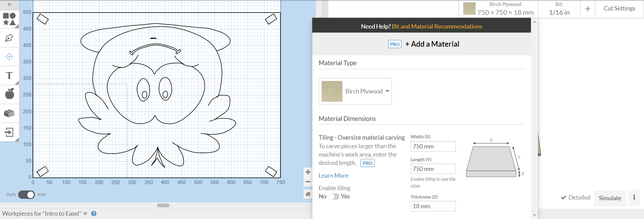The height and width of the screenshot is (219, 644).
Task: Click the birch plywood swatch in header
Action: point(469,9)
